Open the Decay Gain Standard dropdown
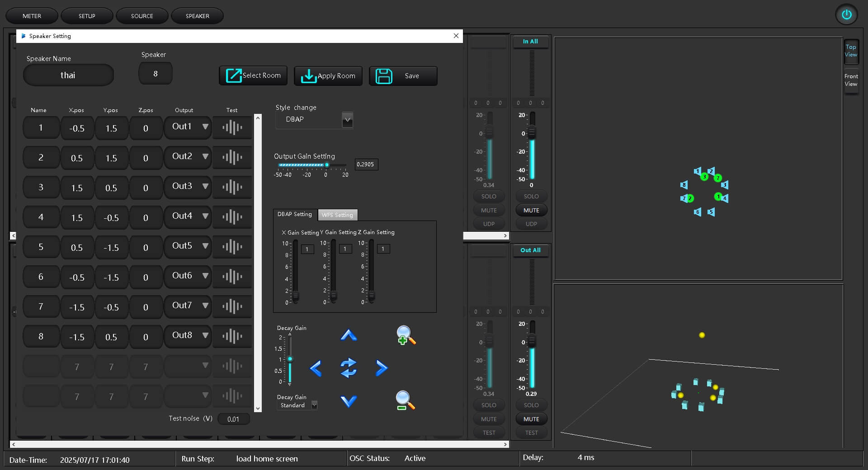868x470 pixels. pyautogui.click(x=314, y=405)
